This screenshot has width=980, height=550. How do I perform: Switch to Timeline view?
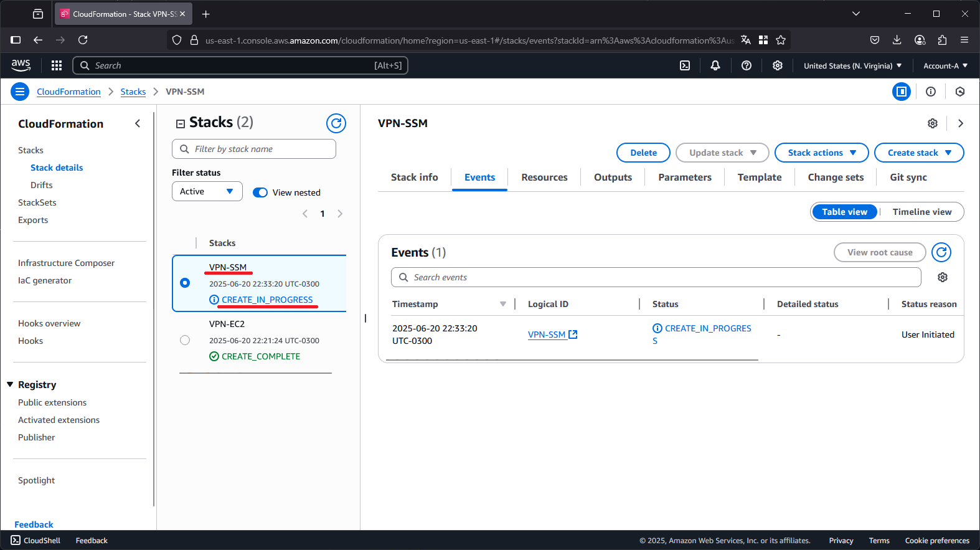pyautogui.click(x=922, y=212)
